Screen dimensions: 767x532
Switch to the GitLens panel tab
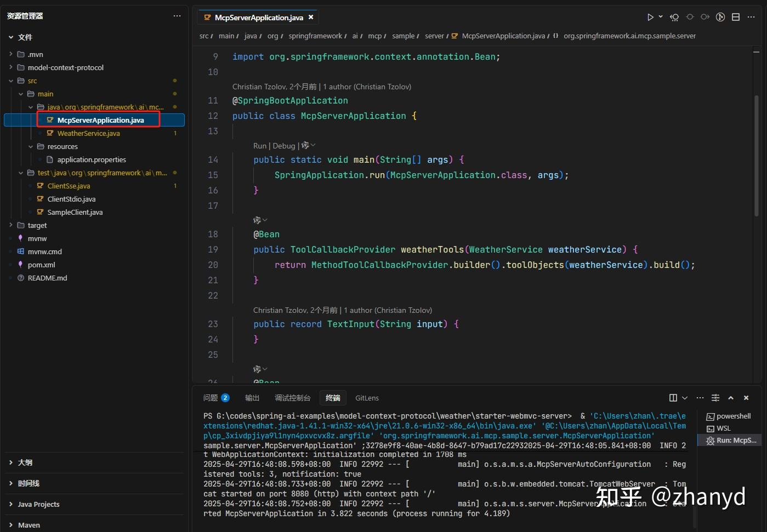pyautogui.click(x=367, y=398)
